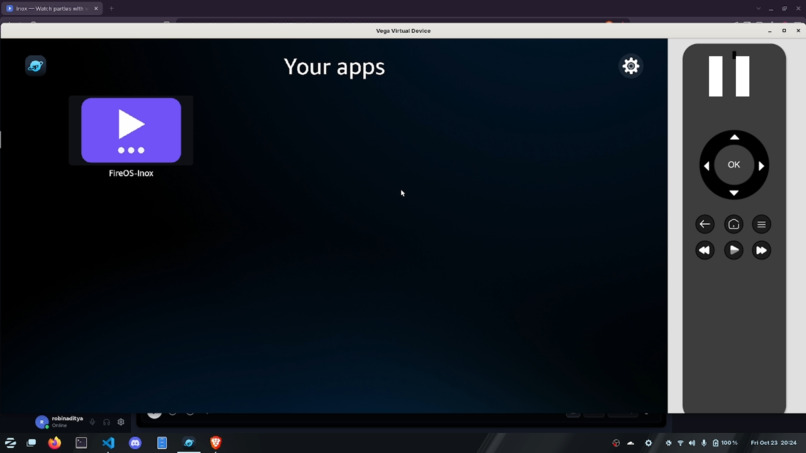Click the Vega Virtual Device title bar

click(x=403, y=31)
